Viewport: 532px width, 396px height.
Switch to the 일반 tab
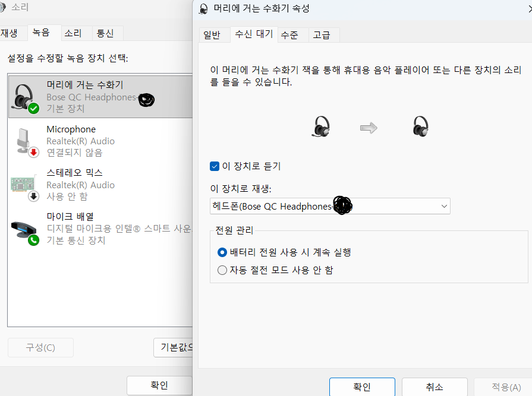coord(212,35)
